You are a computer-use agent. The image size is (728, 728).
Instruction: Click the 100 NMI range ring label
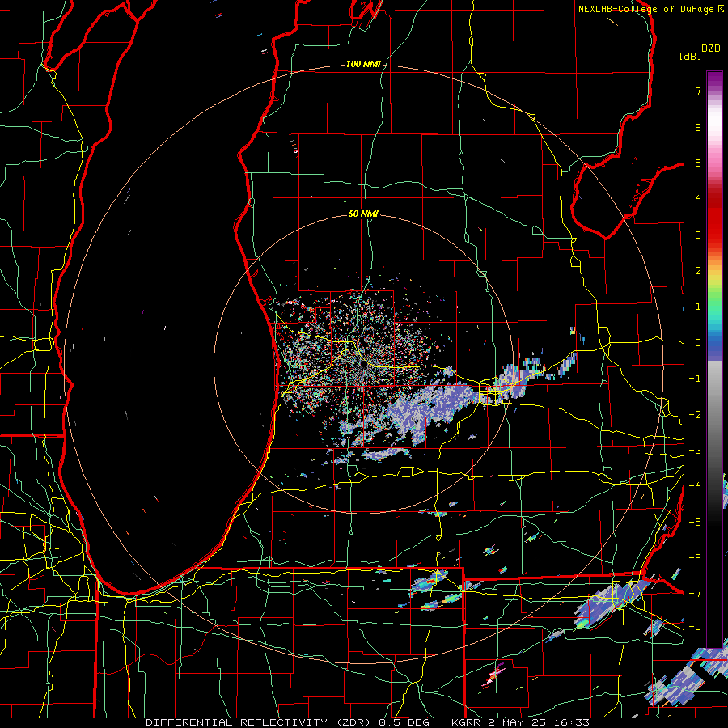363,64
